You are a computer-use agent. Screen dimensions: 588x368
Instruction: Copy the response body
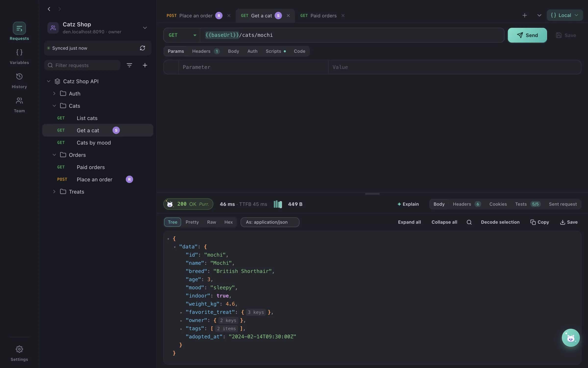pos(539,222)
